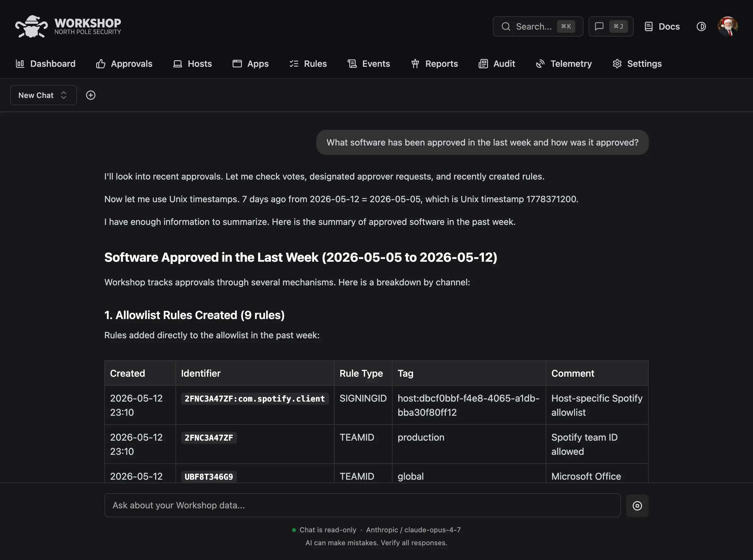Screen dimensions: 753x560
Task: Open the Telemetry section
Action: 563,64
